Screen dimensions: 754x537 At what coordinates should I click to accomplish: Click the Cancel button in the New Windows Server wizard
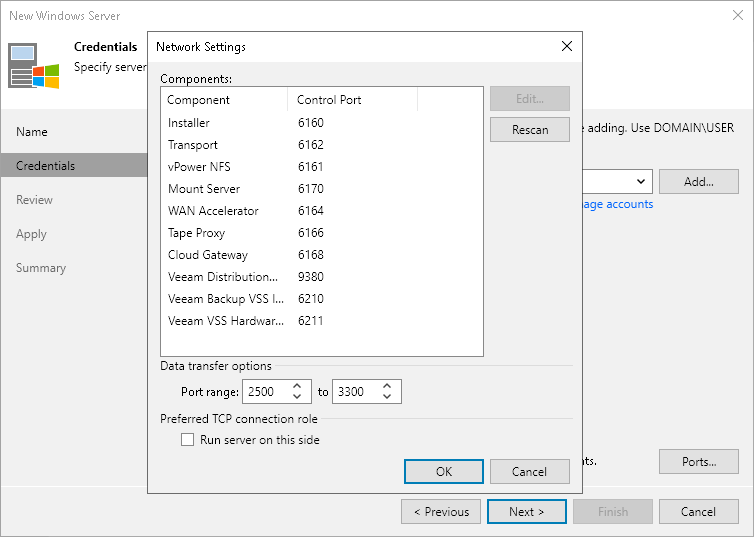699,512
